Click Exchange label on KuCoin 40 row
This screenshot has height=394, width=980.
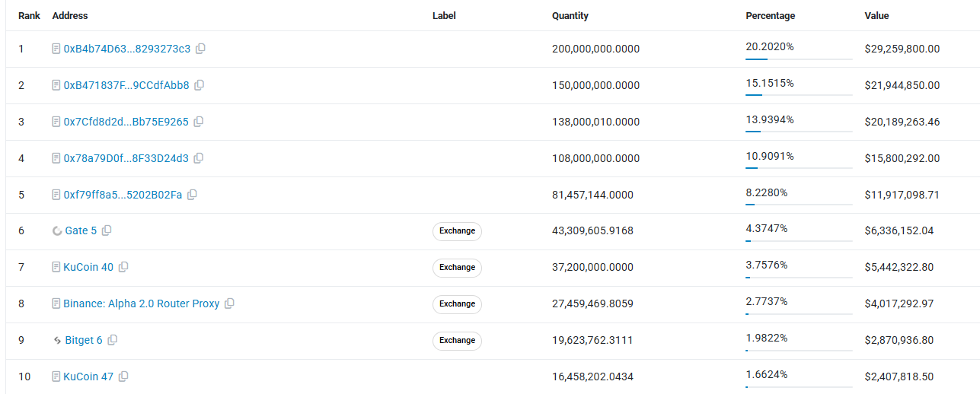coord(457,267)
